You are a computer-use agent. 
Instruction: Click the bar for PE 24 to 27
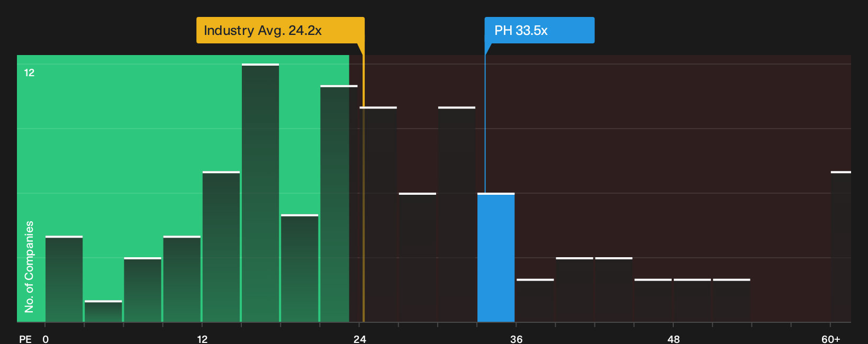coord(378,214)
